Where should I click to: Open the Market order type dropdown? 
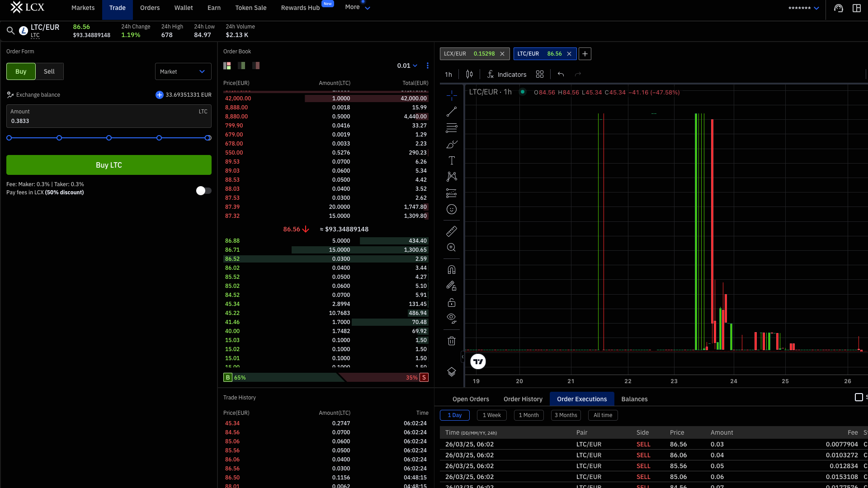tap(183, 71)
